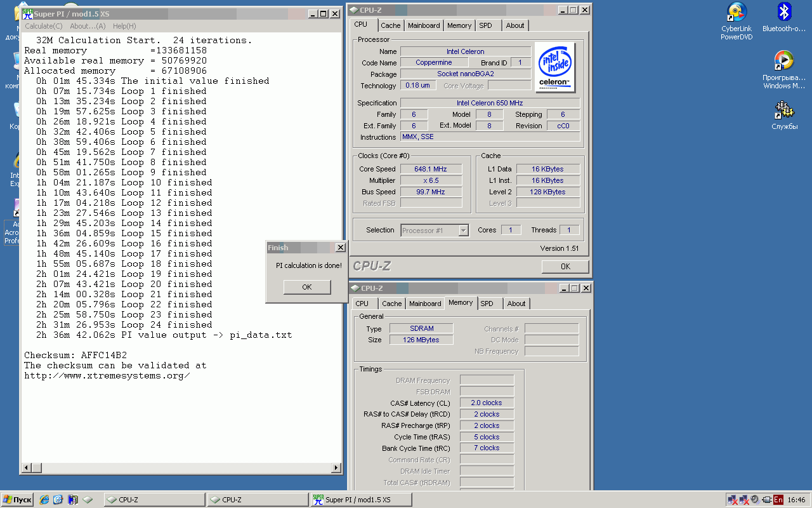This screenshot has height=508, width=812.
Task: Launch Internet Explorer from the quick launch bar
Action: coord(44,500)
